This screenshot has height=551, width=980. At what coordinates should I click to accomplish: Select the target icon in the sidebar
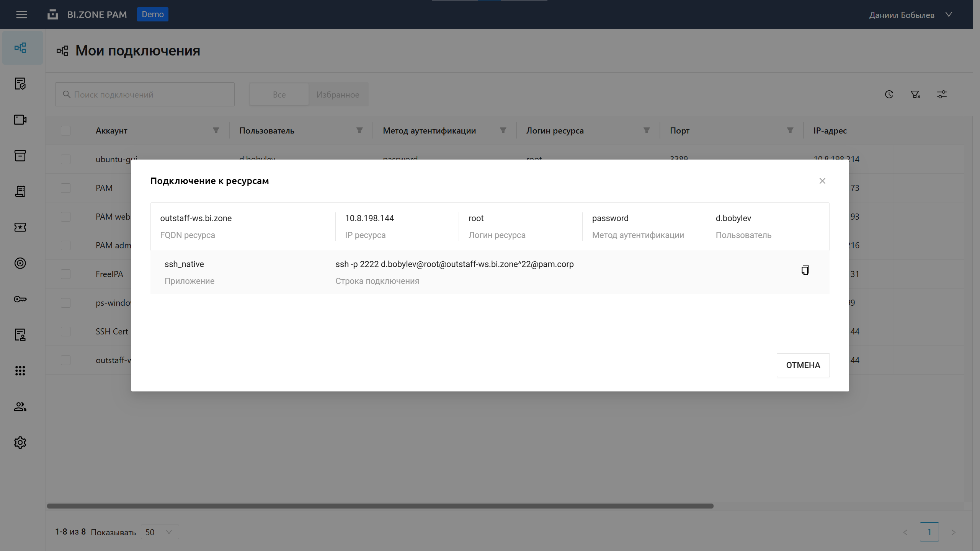point(20,263)
